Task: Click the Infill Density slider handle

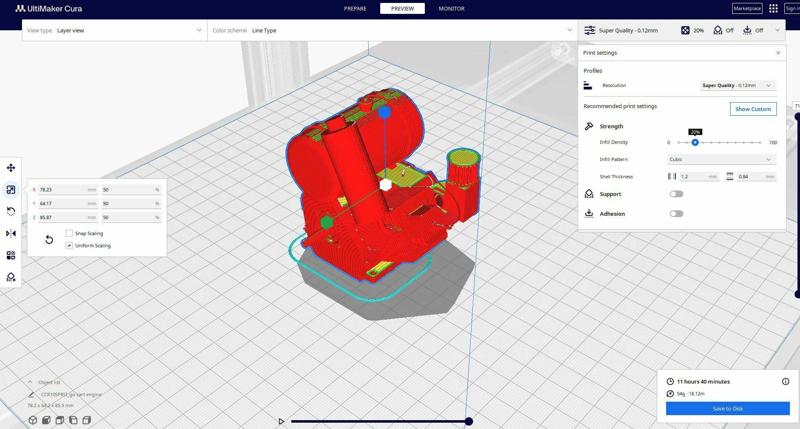Action: click(x=695, y=142)
